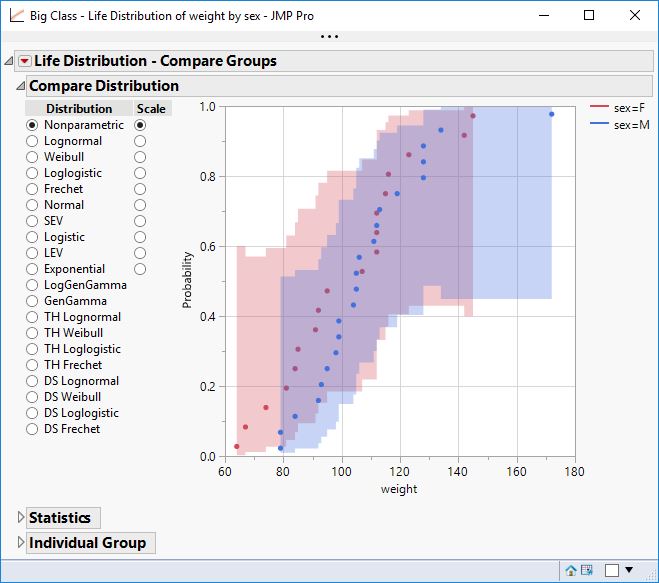659x583 pixels.
Task: Collapse the Compare Distribution section
Action: pos(21,86)
